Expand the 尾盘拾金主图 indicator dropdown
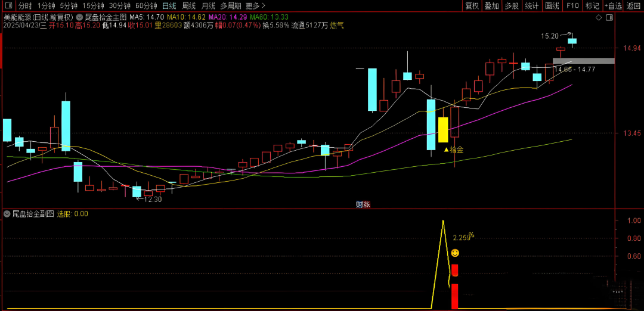This screenshot has width=644, height=311. coord(79,17)
